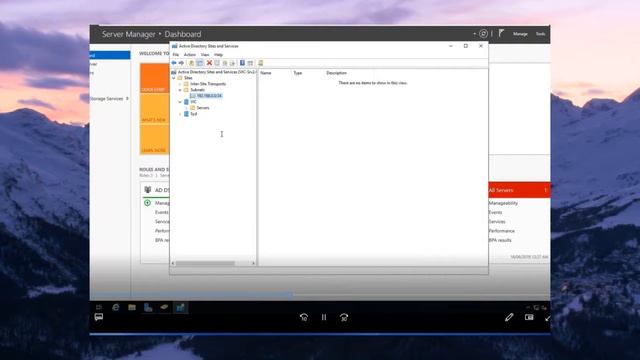The height and width of the screenshot is (360, 640).
Task: Click the red X Delete toolbar icon
Action: pyautogui.click(x=209, y=63)
